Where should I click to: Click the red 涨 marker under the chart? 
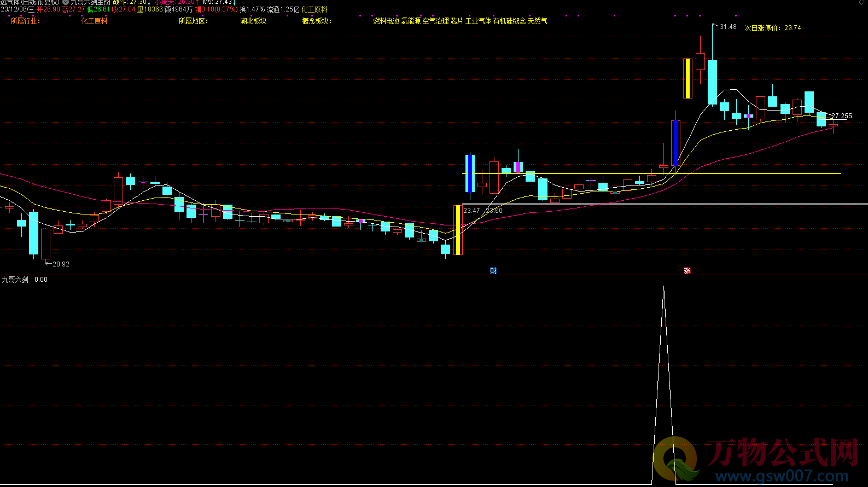click(687, 271)
